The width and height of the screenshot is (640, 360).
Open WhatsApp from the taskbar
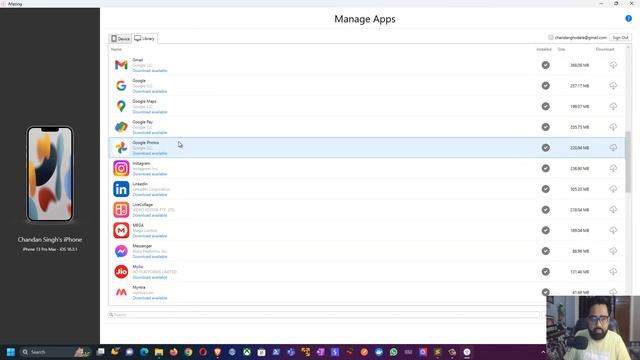(x=393, y=352)
